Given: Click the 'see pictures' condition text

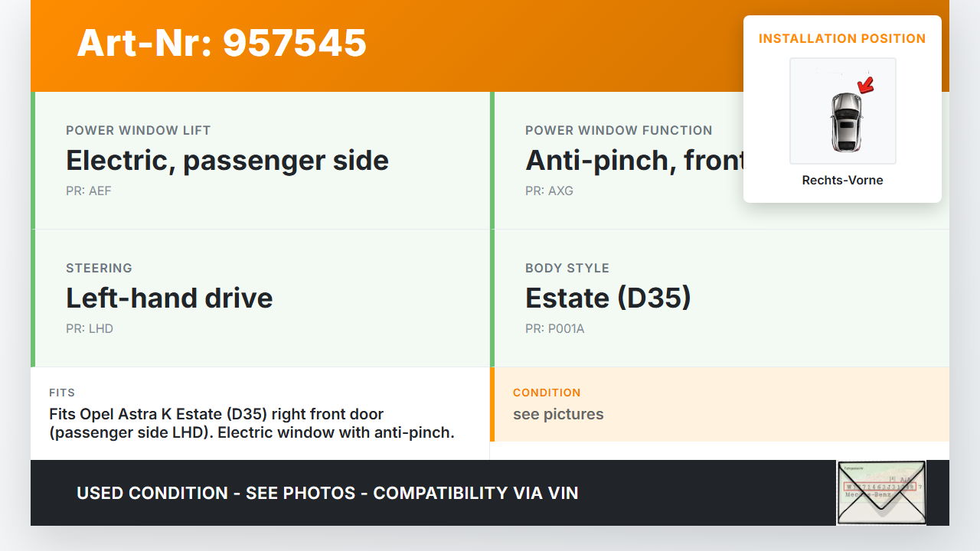Looking at the screenshot, I should 558,414.
